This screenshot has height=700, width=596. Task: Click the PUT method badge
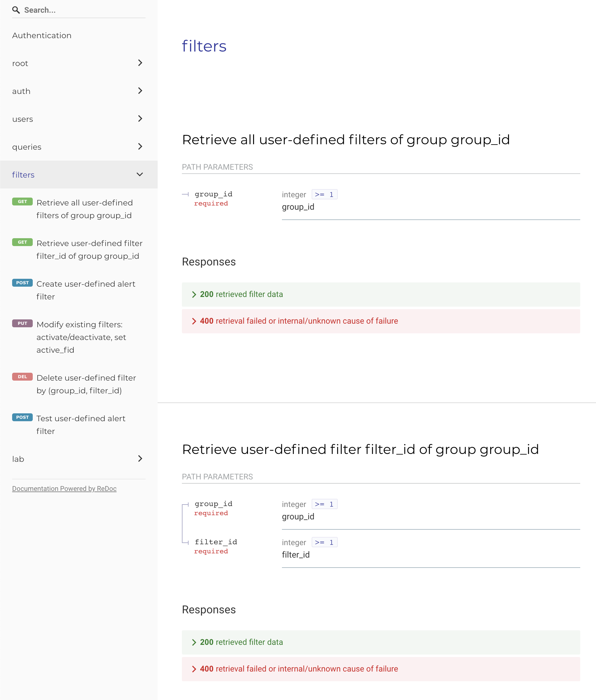[22, 324]
